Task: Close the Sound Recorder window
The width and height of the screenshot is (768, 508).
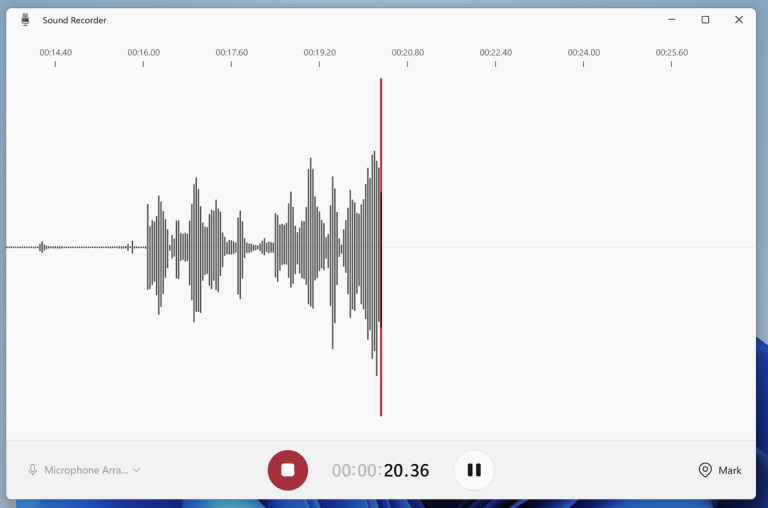Action: click(739, 20)
